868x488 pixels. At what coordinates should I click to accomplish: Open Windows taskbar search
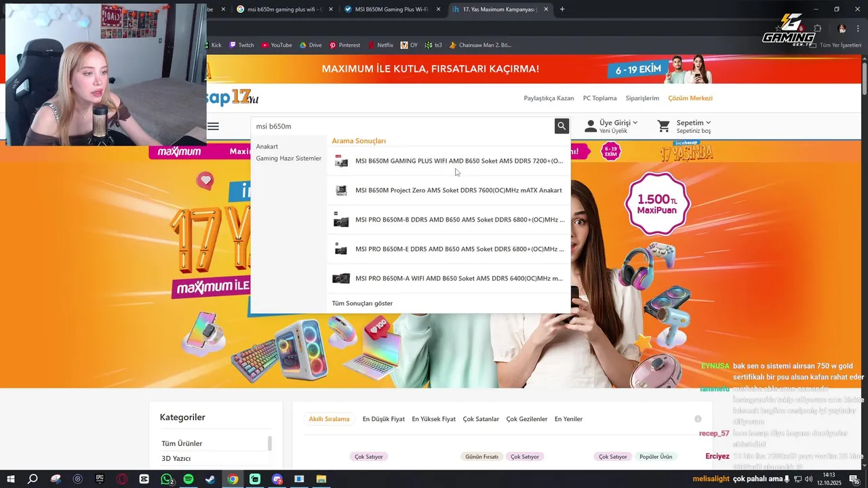click(33, 479)
